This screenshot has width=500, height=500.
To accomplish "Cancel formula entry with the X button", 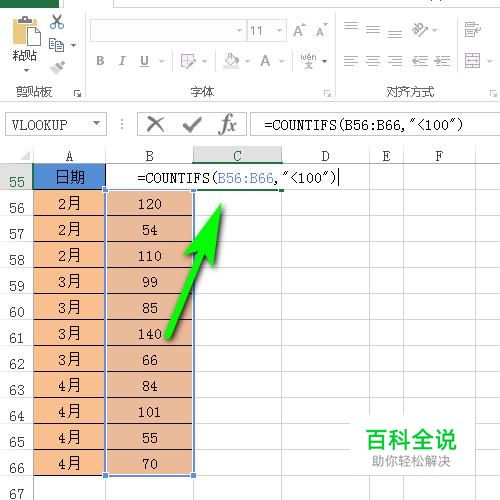I will 155,124.
